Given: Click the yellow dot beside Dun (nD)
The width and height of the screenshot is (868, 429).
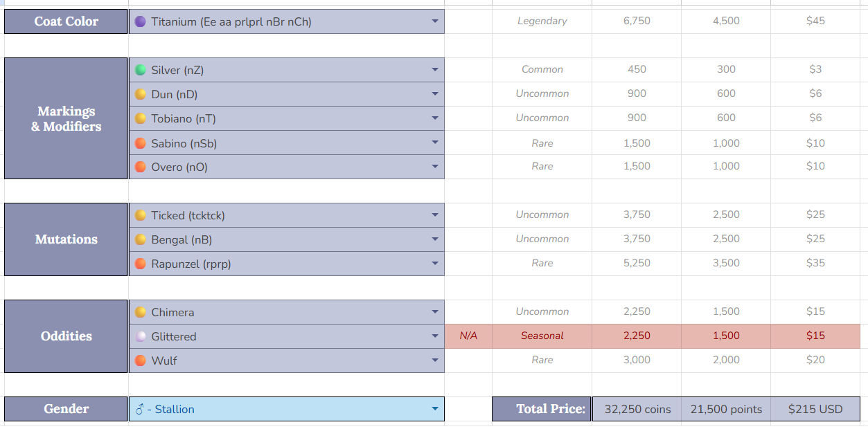Looking at the screenshot, I should pos(141,94).
